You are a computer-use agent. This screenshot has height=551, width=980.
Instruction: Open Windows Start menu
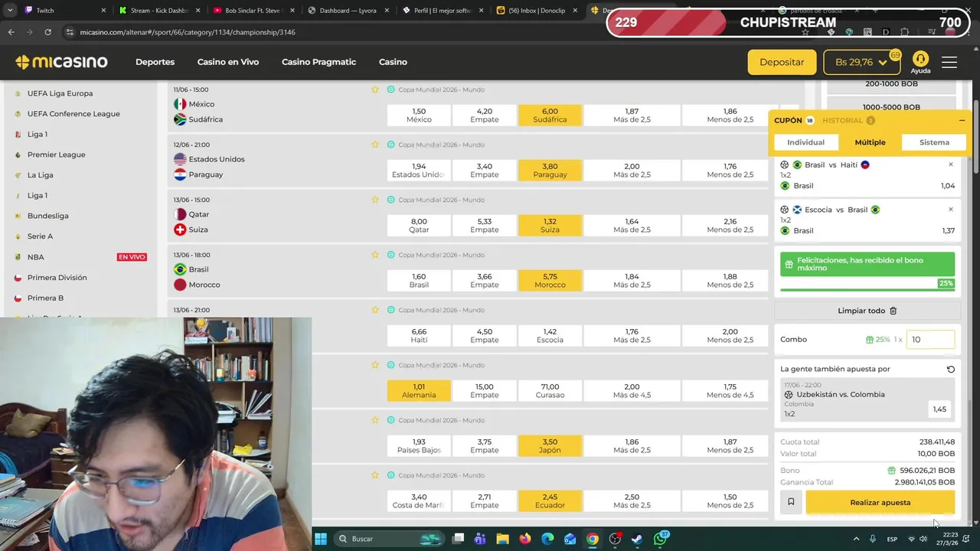coord(321,539)
